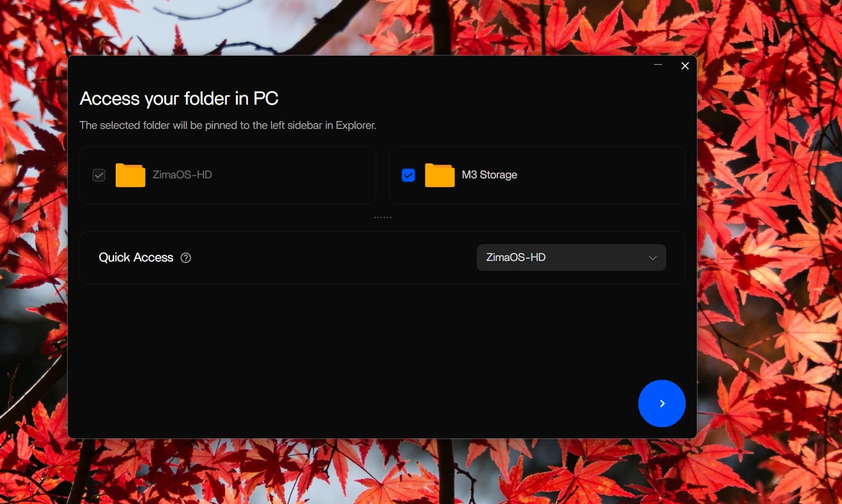Close the folder access dialog
Screen dimensions: 842x504
point(685,66)
